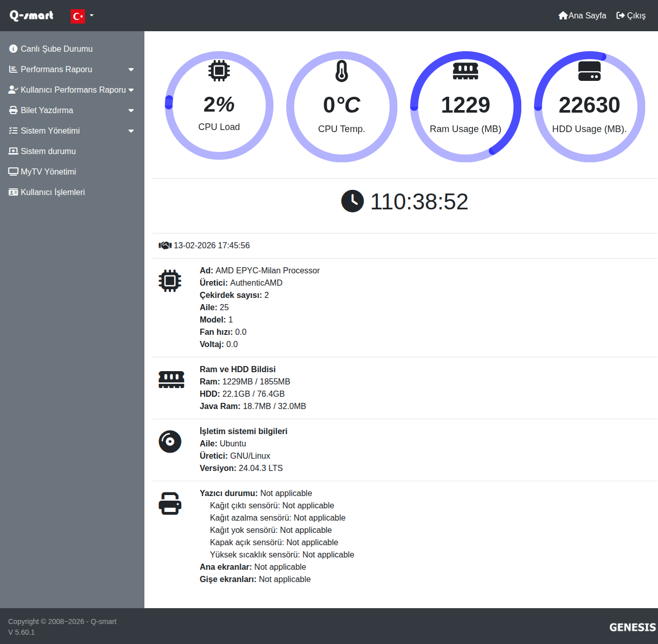Select the disc icon beside İşletim sistemi bilgileri
The image size is (658, 644).
click(x=170, y=441)
